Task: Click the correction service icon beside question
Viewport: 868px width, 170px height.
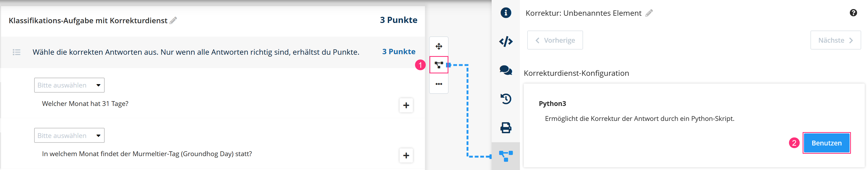Action: [x=439, y=65]
